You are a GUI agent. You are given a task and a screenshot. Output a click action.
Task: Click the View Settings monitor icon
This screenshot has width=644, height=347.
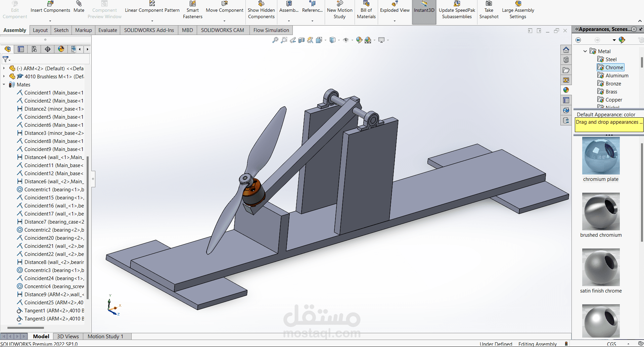coord(381,40)
